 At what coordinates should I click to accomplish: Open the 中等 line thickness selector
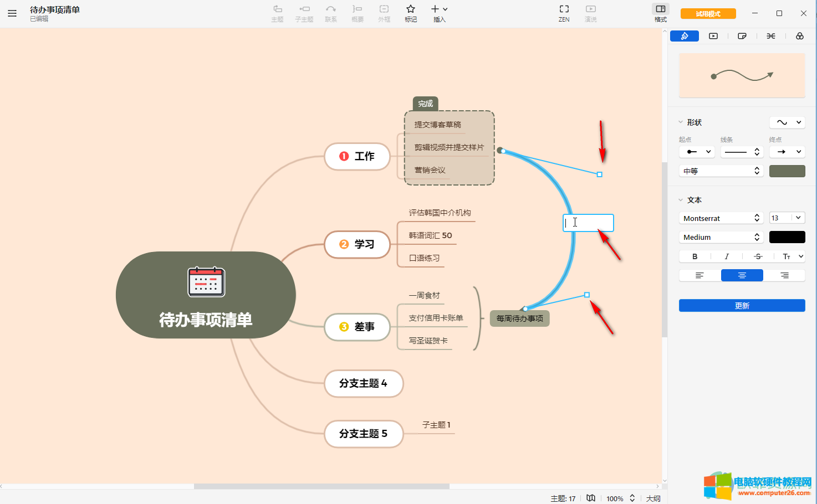721,171
